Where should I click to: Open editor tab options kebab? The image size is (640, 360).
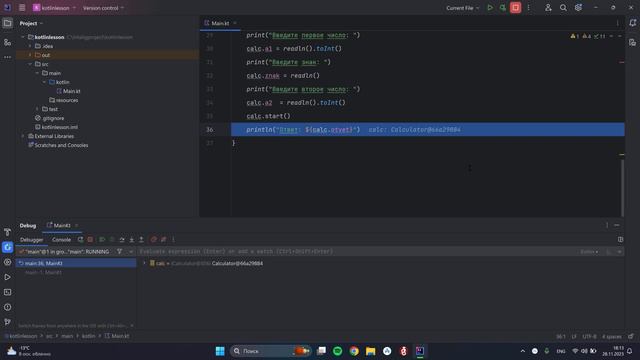pos(617,23)
